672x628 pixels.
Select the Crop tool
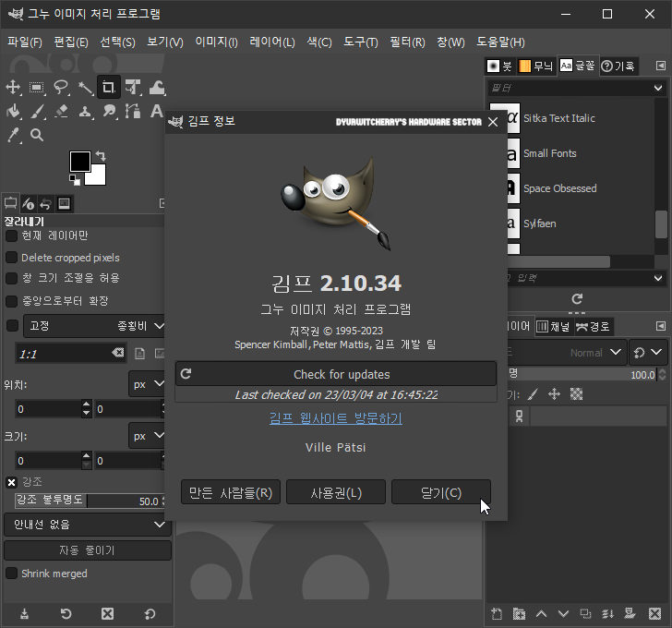[x=109, y=88]
